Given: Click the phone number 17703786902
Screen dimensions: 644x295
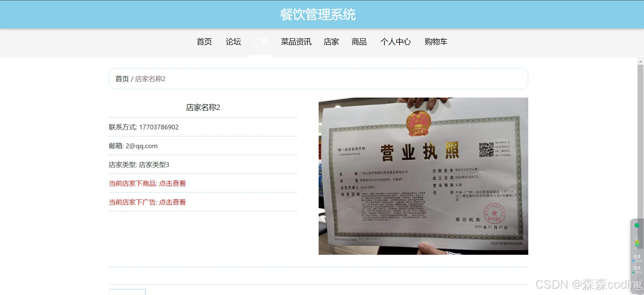Looking at the screenshot, I should (x=159, y=127).
